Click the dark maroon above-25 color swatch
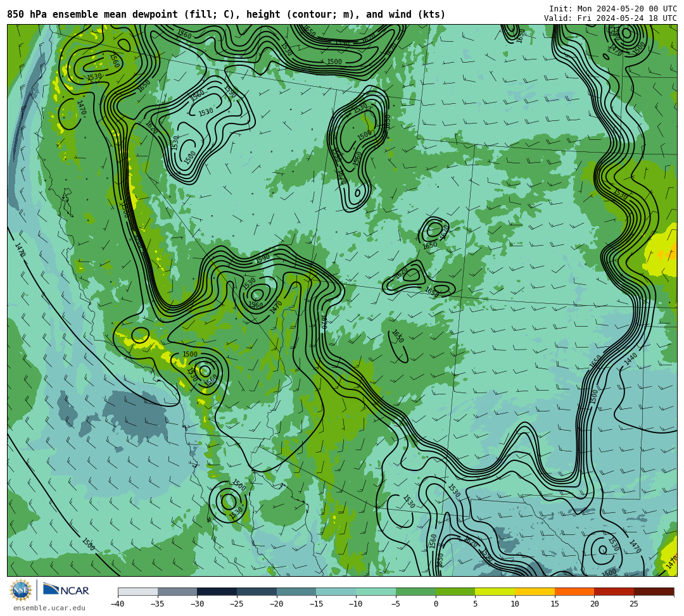Screen dimensions: 684x616 click(654, 591)
